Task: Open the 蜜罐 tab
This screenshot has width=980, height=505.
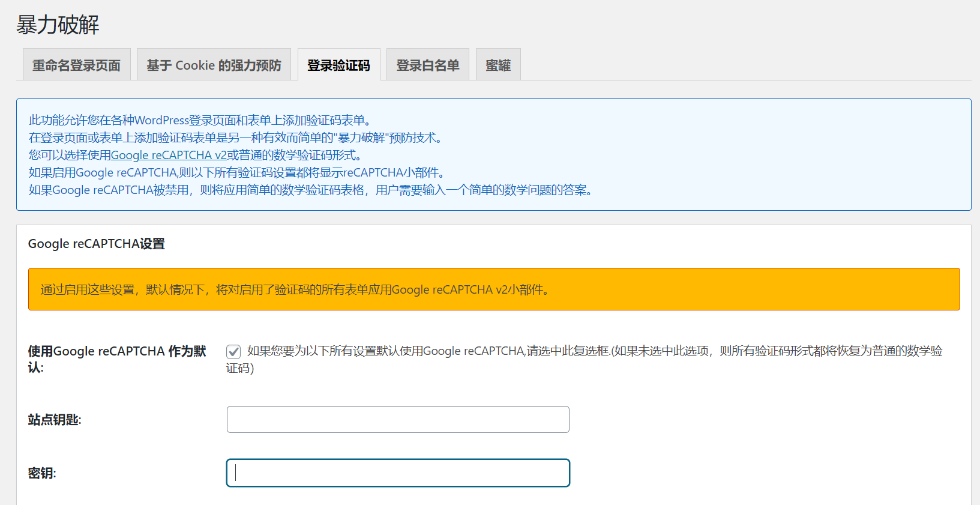Action: tap(498, 65)
